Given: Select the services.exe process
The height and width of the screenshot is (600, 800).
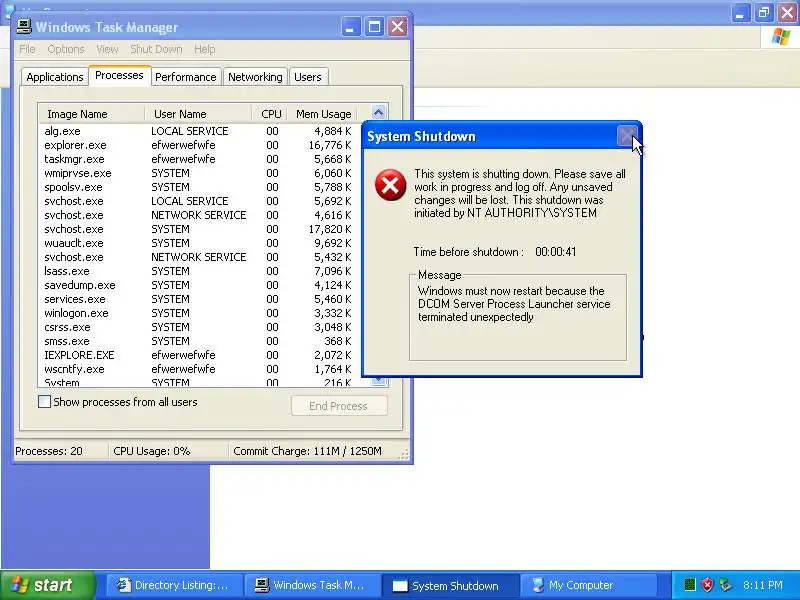Looking at the screenshot, I should [x=198, y=299].
